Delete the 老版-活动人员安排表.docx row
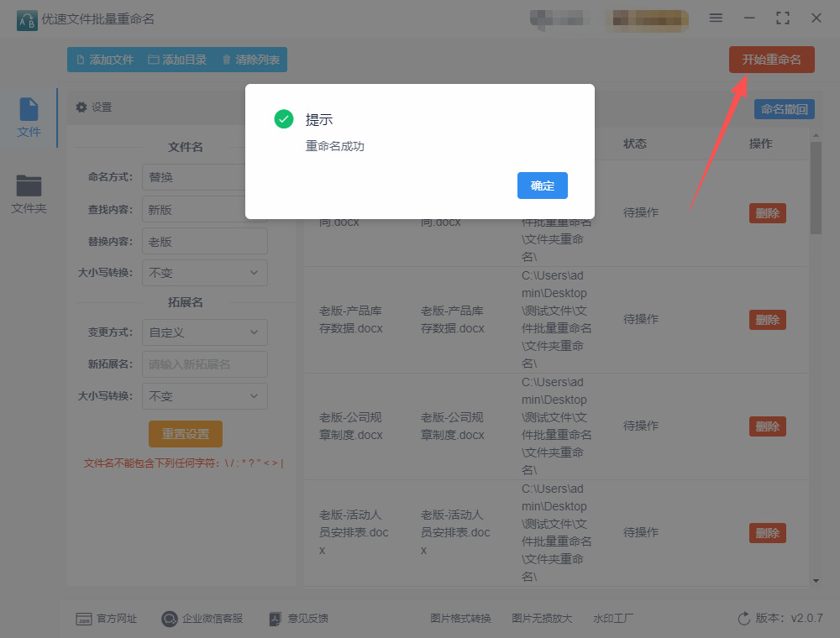The image size is (840, 638). [x=767, y=532]
